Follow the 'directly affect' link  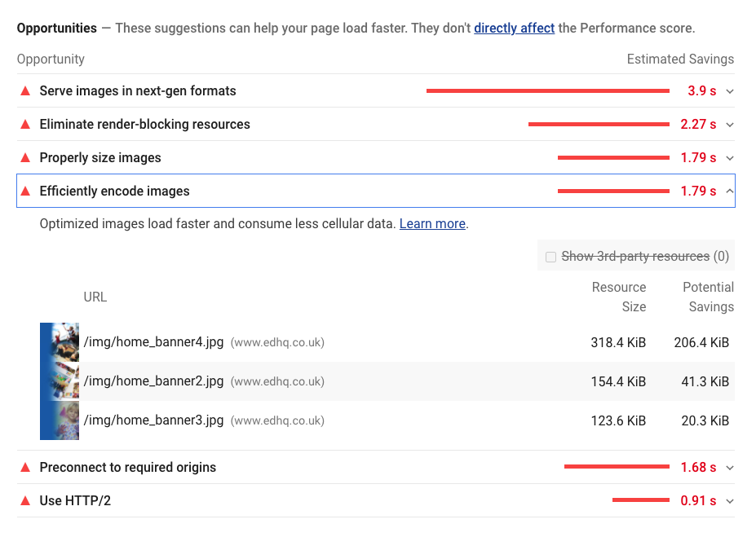514,28
